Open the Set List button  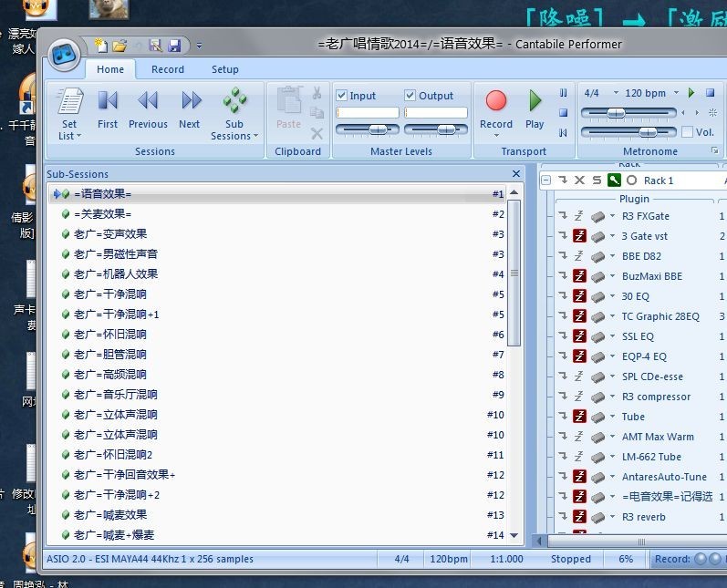click(69, 114)
